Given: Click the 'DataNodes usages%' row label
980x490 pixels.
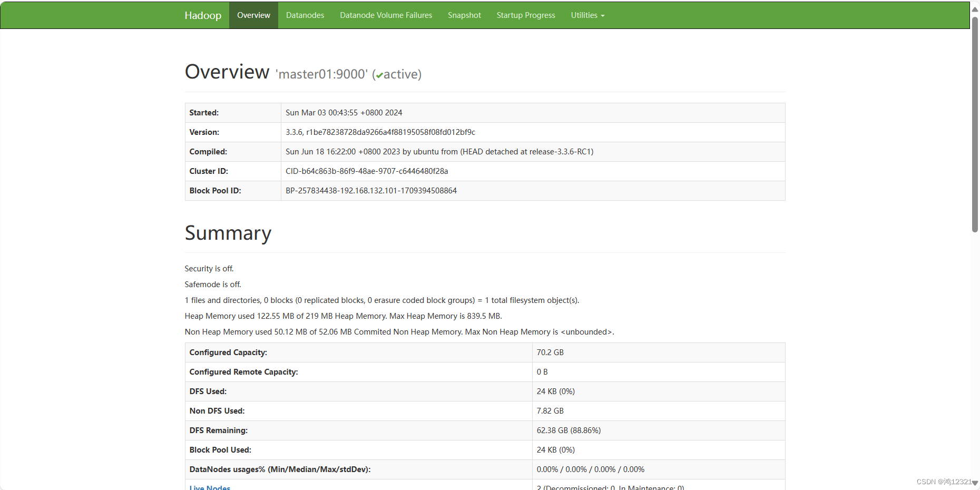Looking at the screenshot, I should pos(280,469).
